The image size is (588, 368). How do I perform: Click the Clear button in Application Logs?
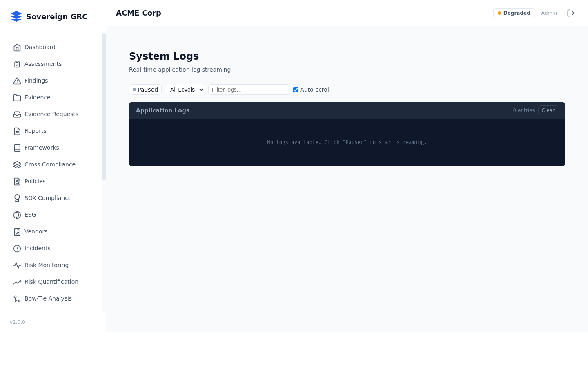click(548, 110)
